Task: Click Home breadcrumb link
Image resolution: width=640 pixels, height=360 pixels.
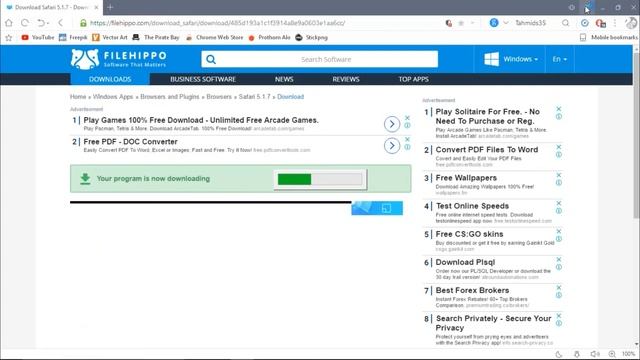Action: (78, 97)
